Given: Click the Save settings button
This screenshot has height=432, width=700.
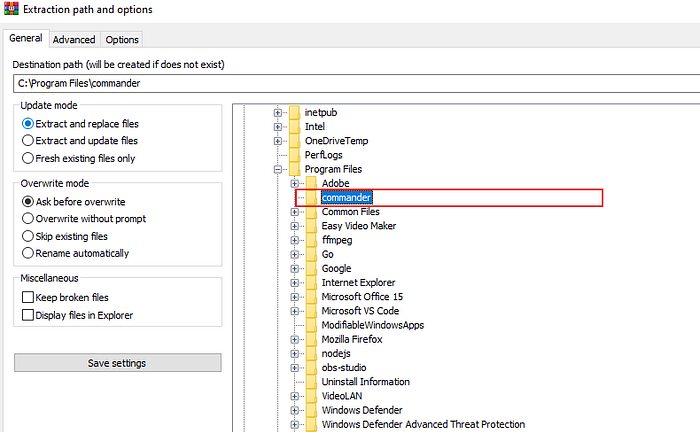Looking at the screenshot, I should coord(117,363).
